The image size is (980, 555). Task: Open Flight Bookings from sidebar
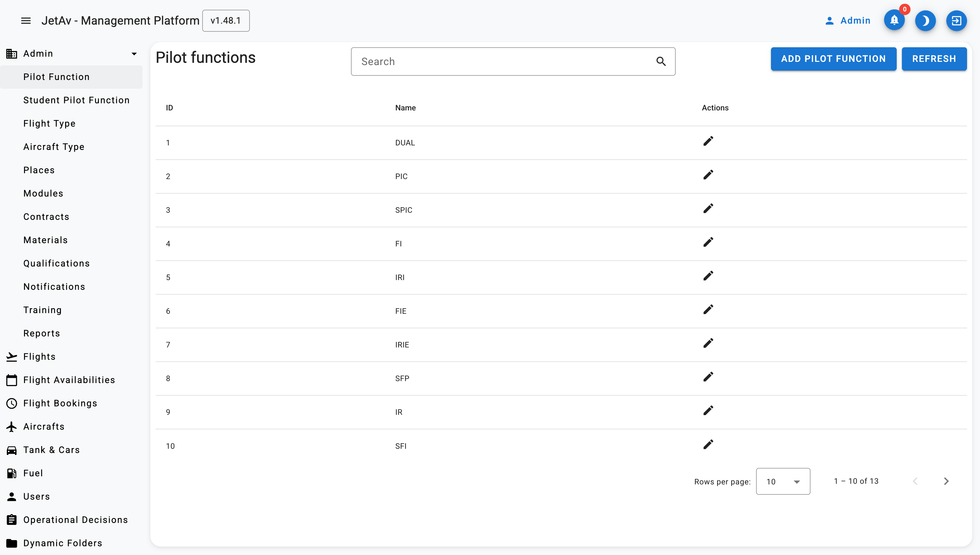pos(60,403)
